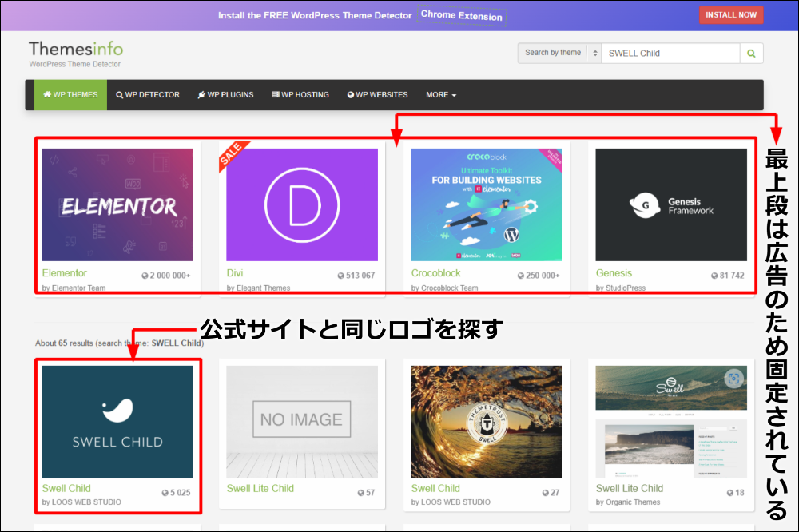Click the Elegant Themes author text
The height and width of the screenshot is (532, 799).
tap(264, 288)
